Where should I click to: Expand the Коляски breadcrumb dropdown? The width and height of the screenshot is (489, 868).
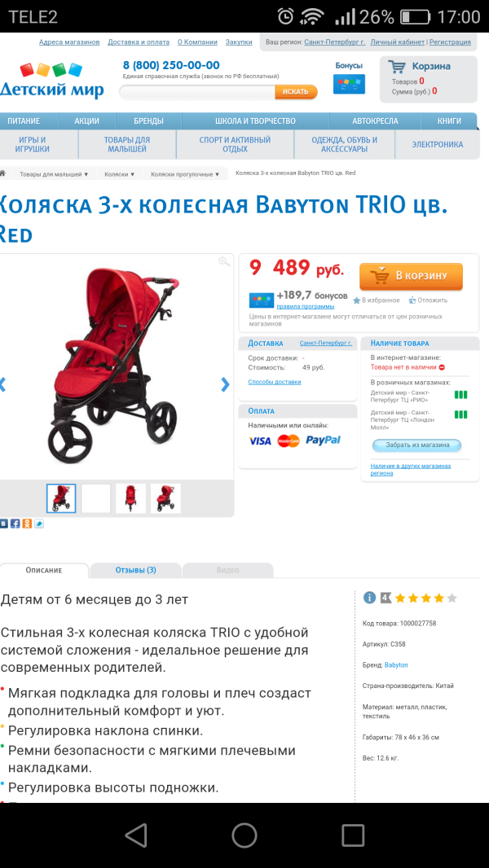[x=120, y=174]
